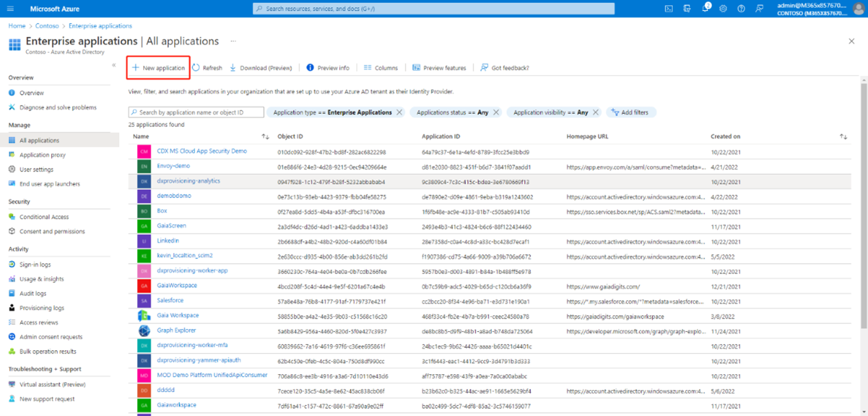Open the account avatar menu
This screenshot has width=868, height=416.
pos(858,9)
